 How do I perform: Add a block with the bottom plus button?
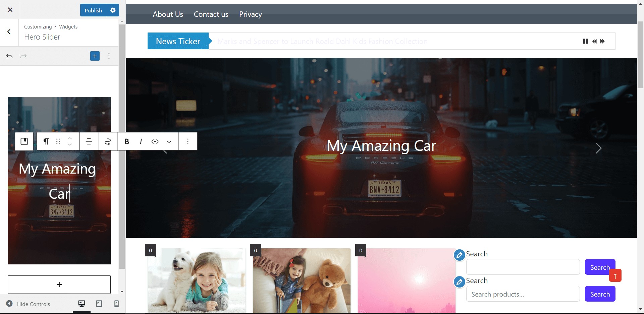tap(59, 285)
